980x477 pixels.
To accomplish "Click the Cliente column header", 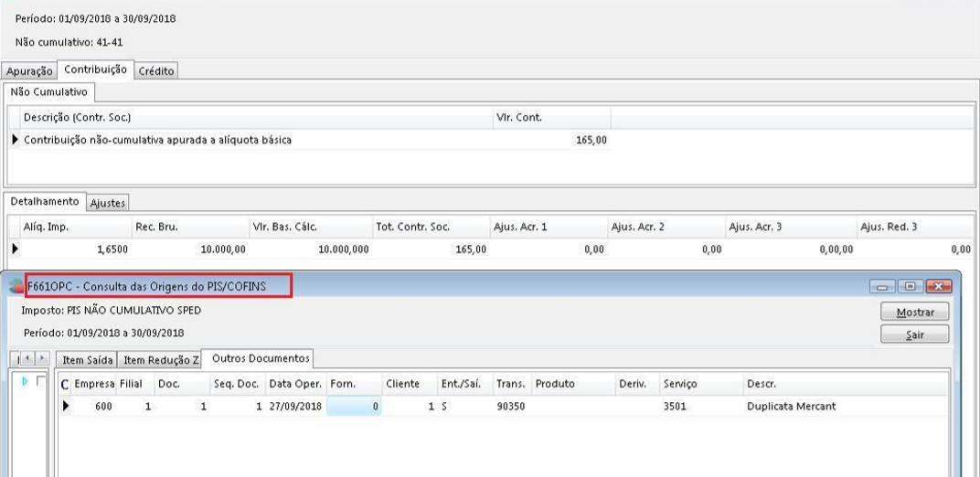I will tap(410, 384).
